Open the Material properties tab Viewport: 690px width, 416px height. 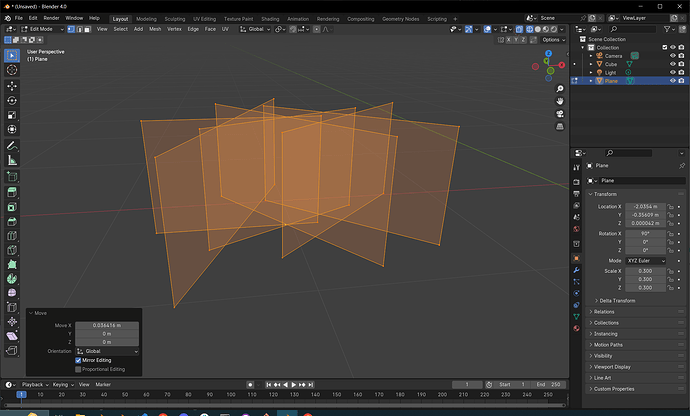click(576, 328)
